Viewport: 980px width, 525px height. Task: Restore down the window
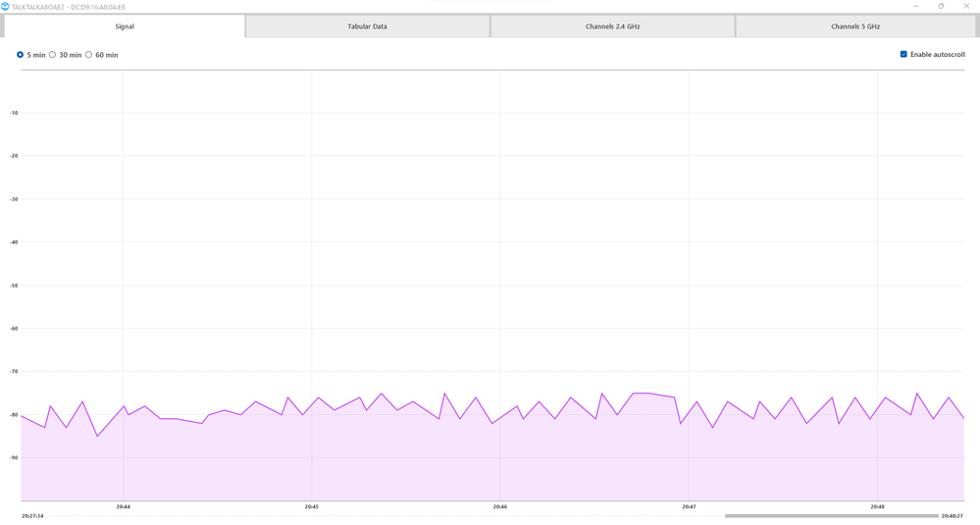coord(941,6)
